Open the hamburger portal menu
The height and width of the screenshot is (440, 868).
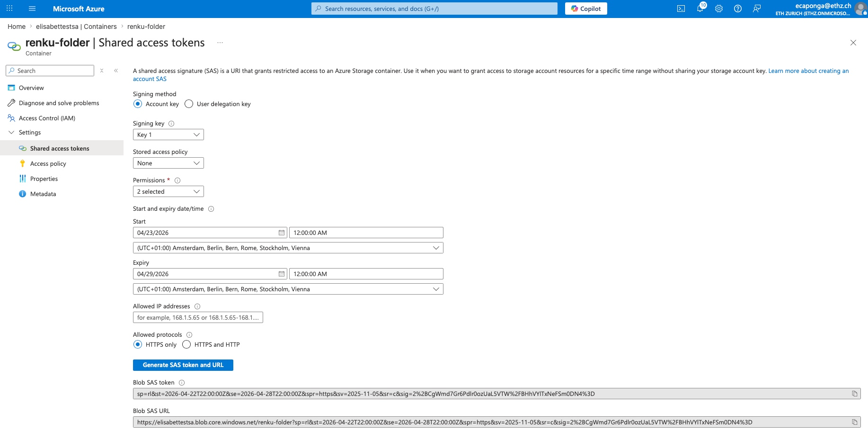[32, 9]
